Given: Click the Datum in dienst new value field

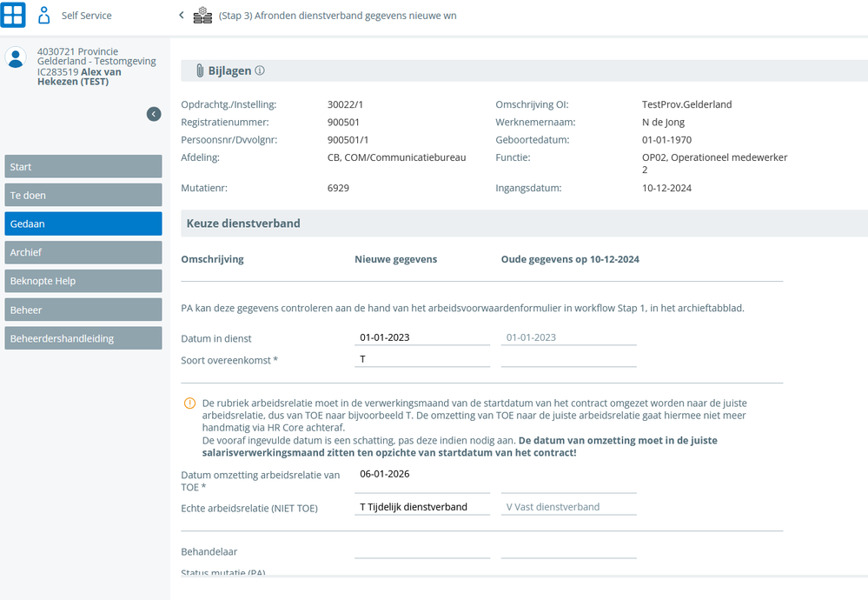Looking at the screenshot, I should [x=422, y=337].
